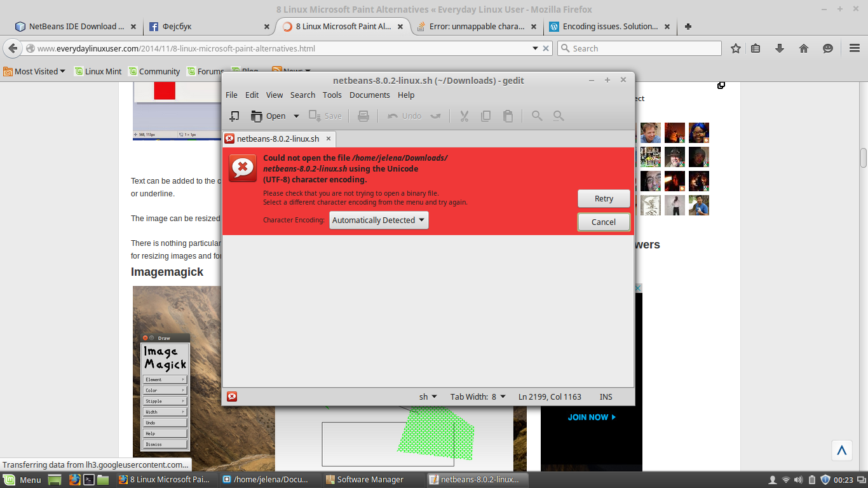The height and width of the screenshot is (488, 868).
Task: Click Undo in the gedit toolbar
Action: pyautogui.click(x=405, y=116)
